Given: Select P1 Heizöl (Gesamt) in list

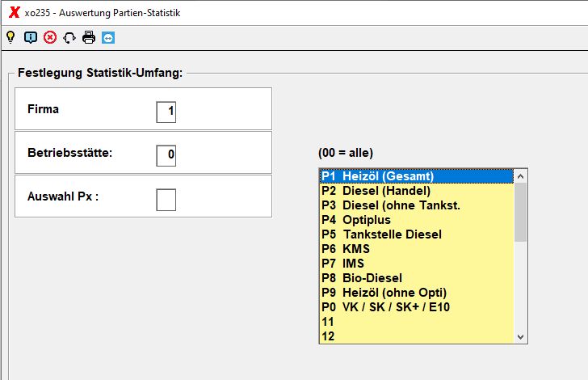Looking at the screenshot, I should pos(417,176).
